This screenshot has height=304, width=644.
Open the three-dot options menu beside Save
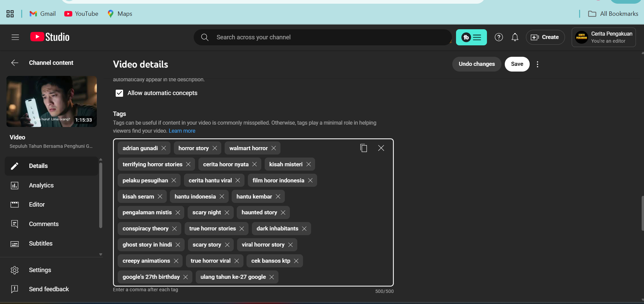(x=537, y=64)
